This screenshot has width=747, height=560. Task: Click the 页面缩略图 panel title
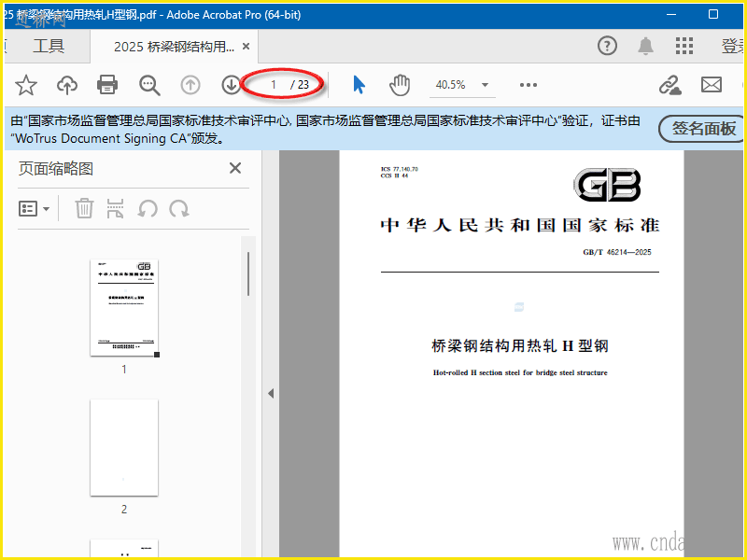click(56, 169)
